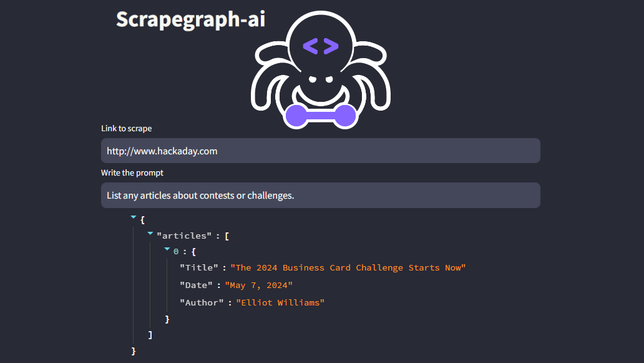Click the Business Card Challenge title value
The width and height of the screenshot is (644, 363).
coord(348,267)
